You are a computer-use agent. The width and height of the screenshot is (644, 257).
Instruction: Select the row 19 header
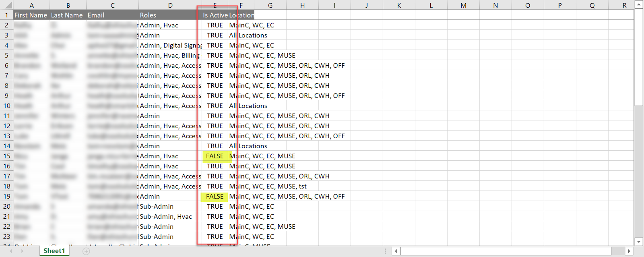(x=6, y=196)
